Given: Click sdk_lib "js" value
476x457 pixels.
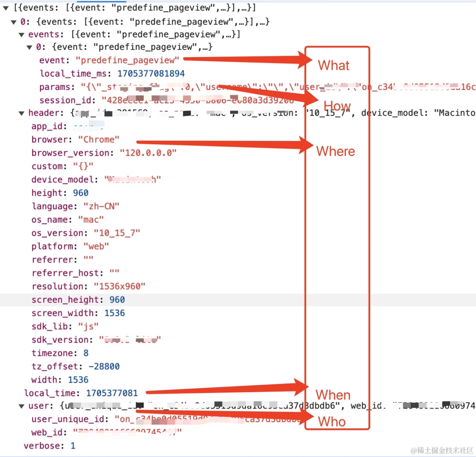Looking at the screenshot, I should pos(88,327).
